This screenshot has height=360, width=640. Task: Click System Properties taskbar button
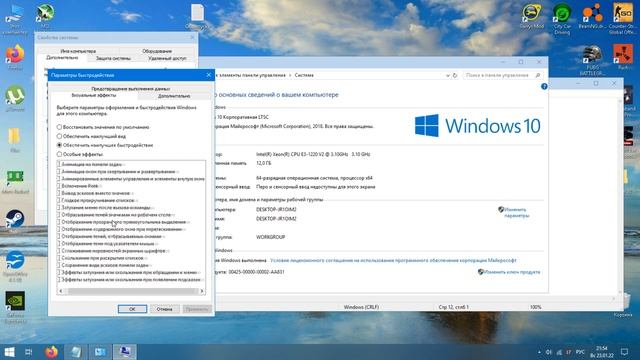125,351
